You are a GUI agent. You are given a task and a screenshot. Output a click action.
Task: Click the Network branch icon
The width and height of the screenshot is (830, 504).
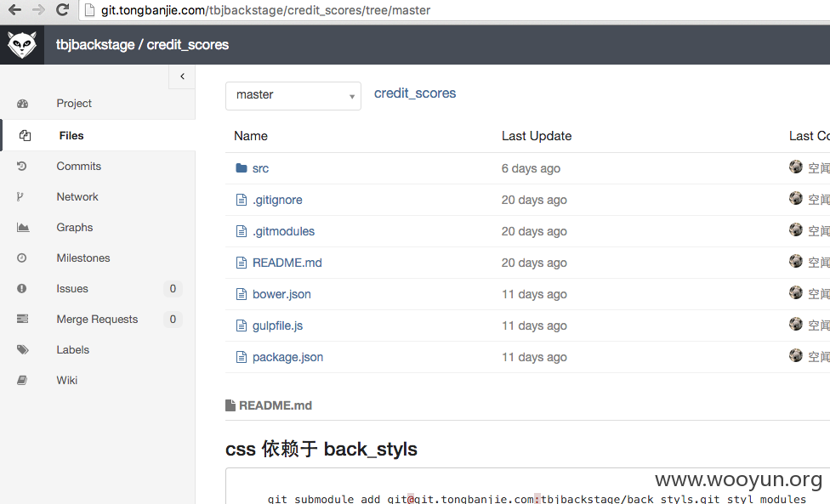(20, 196)
